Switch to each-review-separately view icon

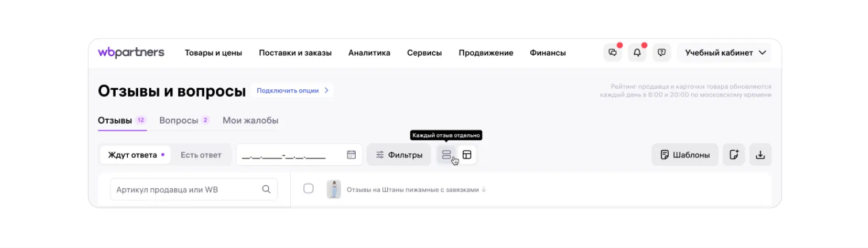pos(446,155)
